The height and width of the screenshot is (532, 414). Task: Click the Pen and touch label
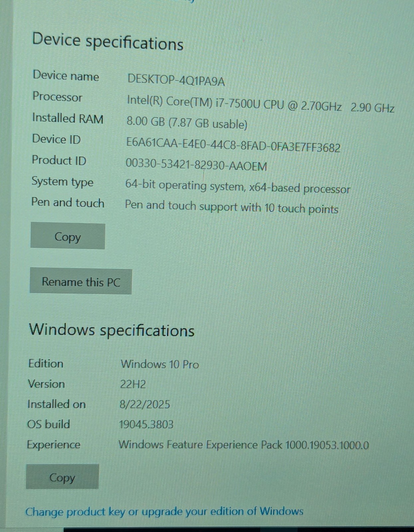(x=68, y=202)
